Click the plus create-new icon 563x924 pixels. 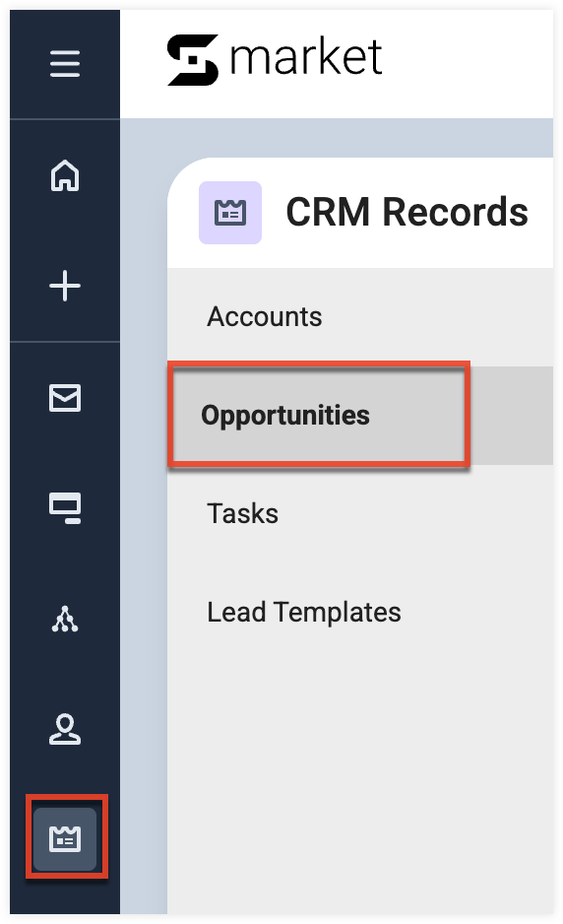point(65,286)
